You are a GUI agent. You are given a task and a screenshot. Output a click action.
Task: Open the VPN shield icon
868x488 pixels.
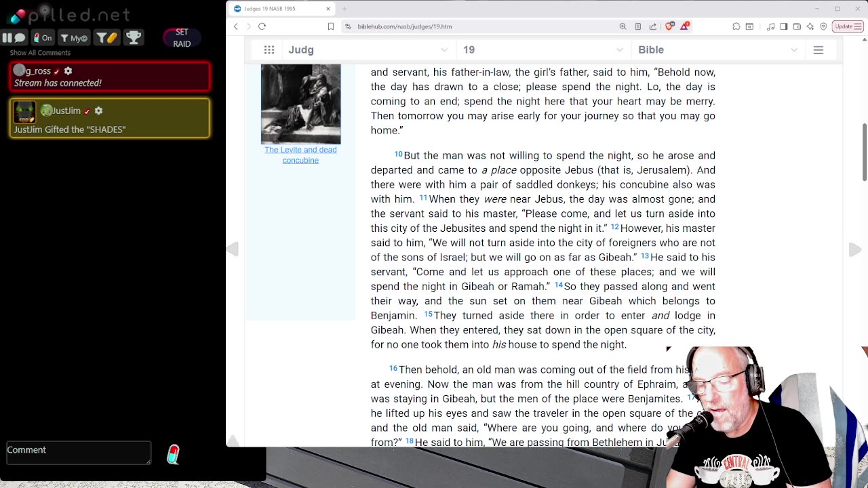823,26
